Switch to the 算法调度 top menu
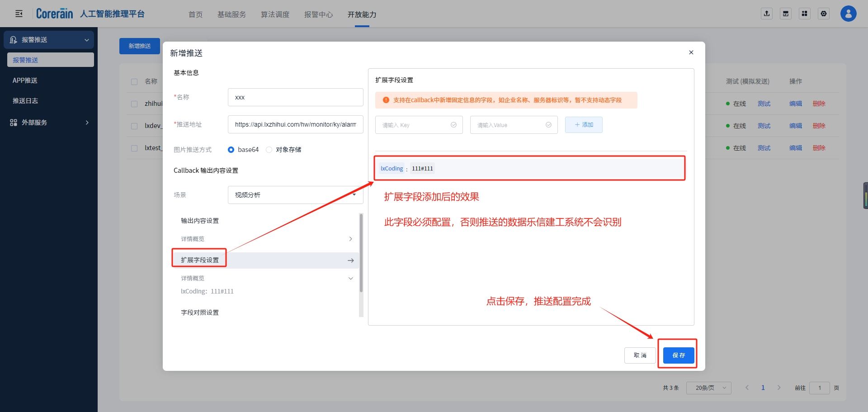The height and width of the screenshot is (412, 868). pos(275,14)
